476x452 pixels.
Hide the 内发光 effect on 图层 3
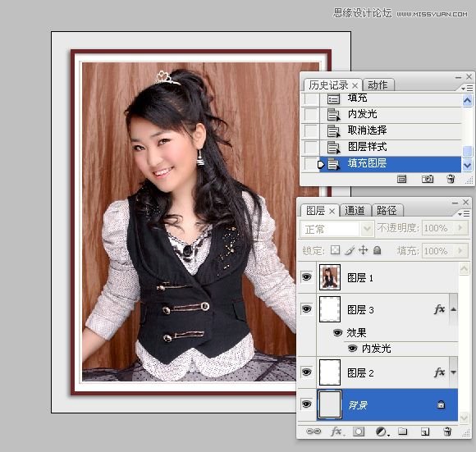[352, 349]
